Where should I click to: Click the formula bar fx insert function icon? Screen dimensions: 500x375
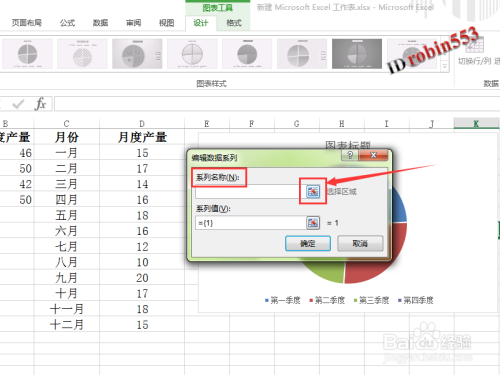[40, 104]
